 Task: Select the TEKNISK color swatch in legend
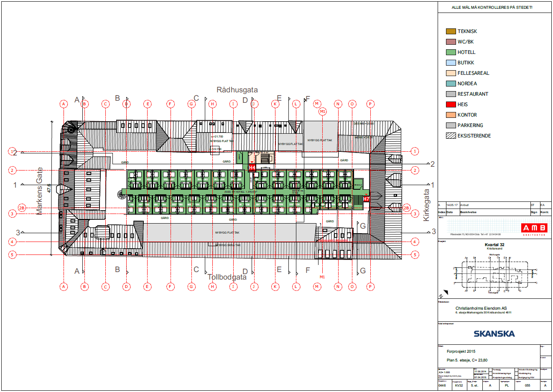click(x=451, y=31)
